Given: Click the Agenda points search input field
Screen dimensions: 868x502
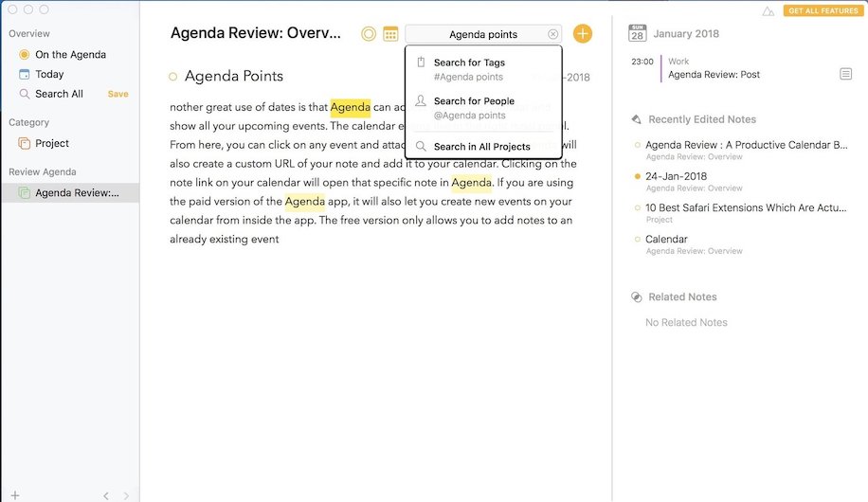Looking at the screenshot, I should point(479,34).
